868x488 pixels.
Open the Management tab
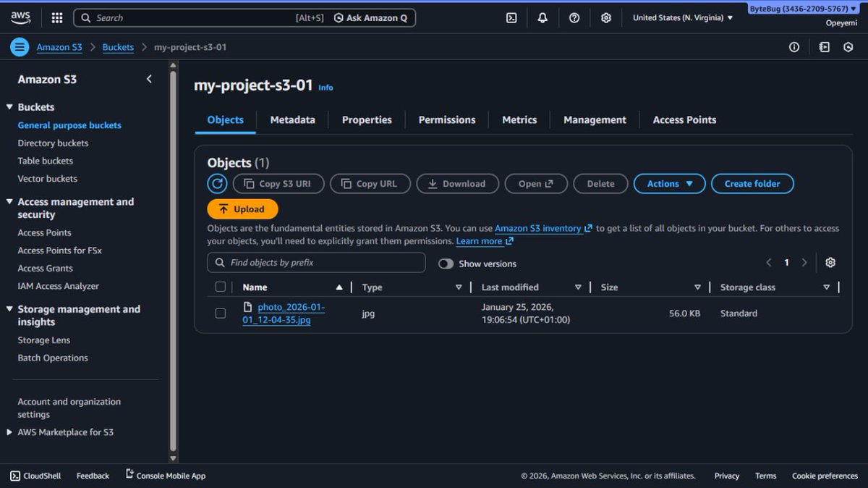[x=595, y=120]
